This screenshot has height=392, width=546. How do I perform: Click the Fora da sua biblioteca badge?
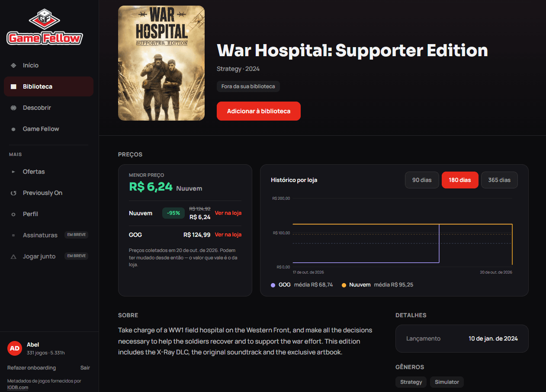pos(248,86)
